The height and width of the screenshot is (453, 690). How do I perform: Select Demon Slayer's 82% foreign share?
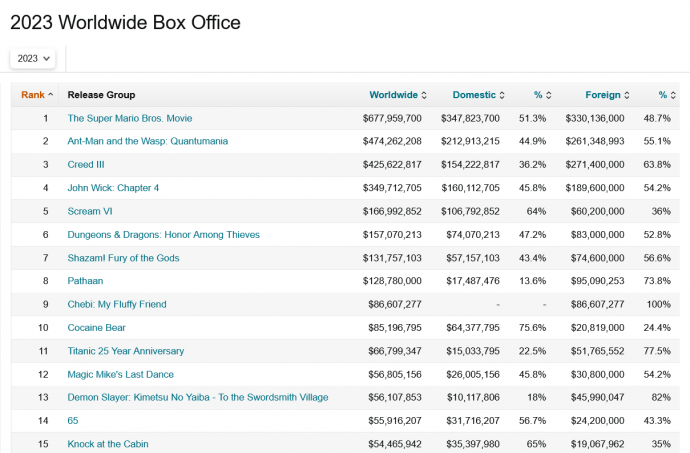point(661,397)
